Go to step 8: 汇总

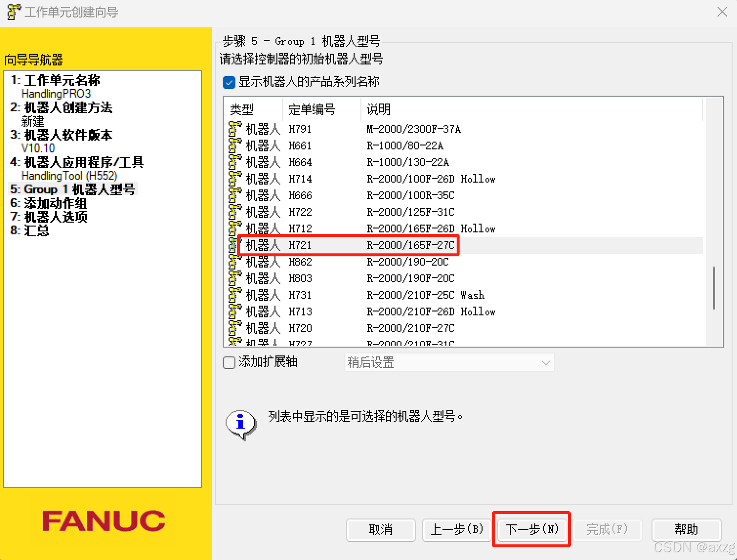click(x=29, y=230)
